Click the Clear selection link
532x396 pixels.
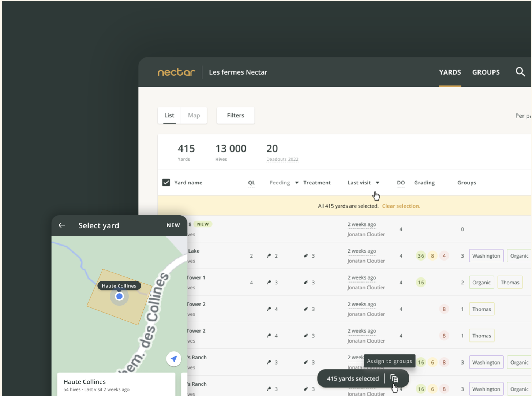(x=401, y=206)
